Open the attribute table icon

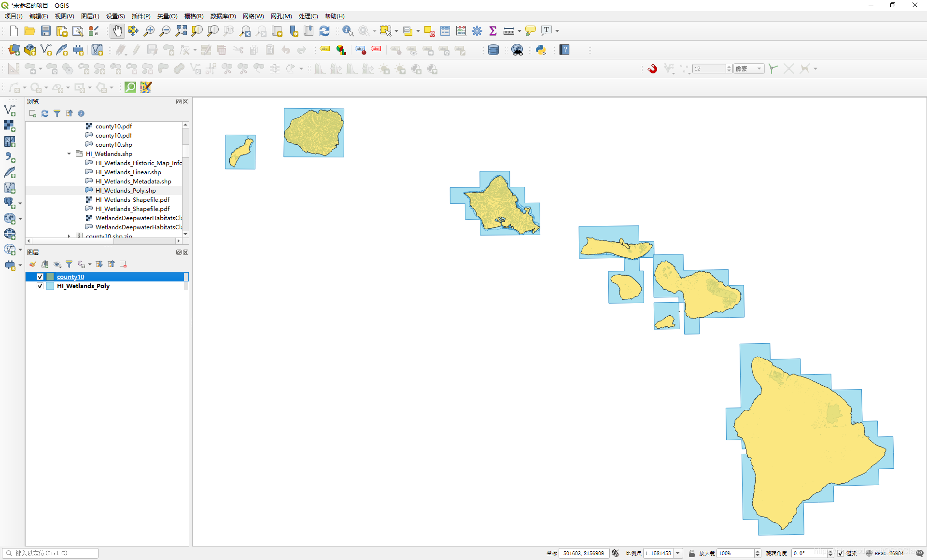(445, 31)
